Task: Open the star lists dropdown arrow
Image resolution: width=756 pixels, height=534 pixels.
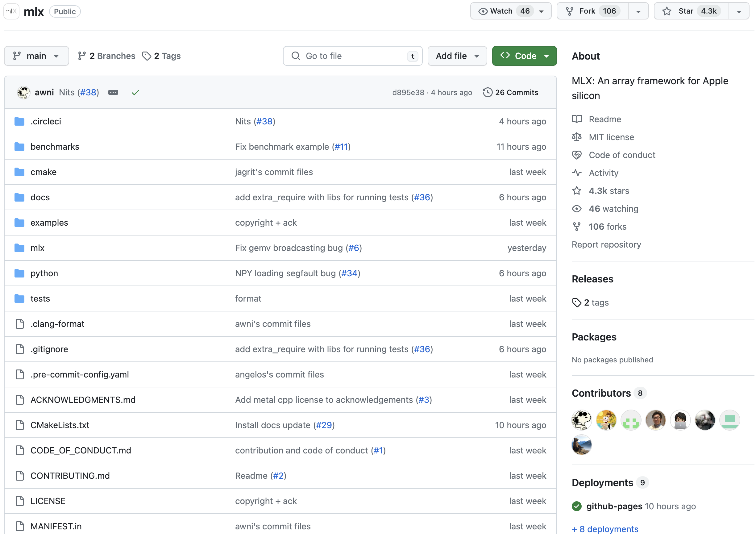Action: pos(739,11)
